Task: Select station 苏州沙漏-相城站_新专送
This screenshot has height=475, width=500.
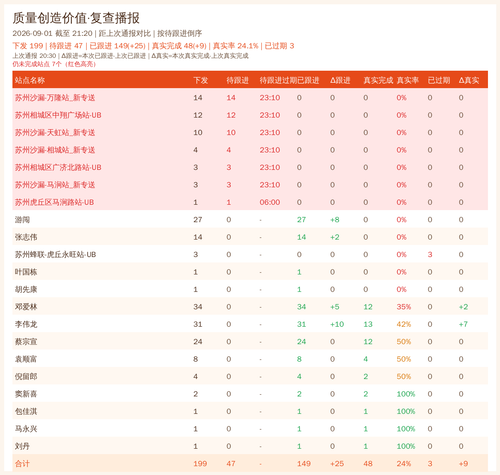Action: pos(55,150)
